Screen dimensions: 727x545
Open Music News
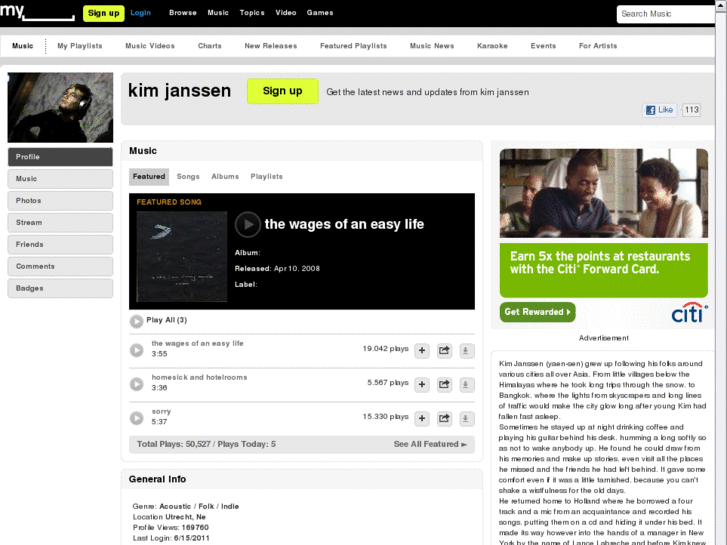point(432,46)
